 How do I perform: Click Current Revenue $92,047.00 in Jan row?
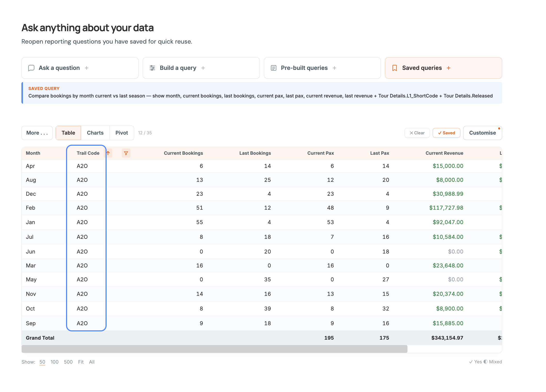coord(448,222)
